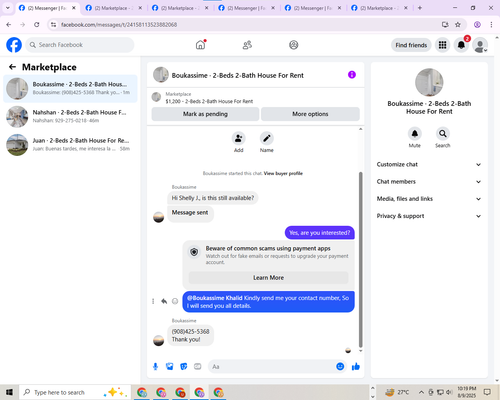The image size is (500, 400).
Task: Click Find friends button
Action: pos(411,45)
